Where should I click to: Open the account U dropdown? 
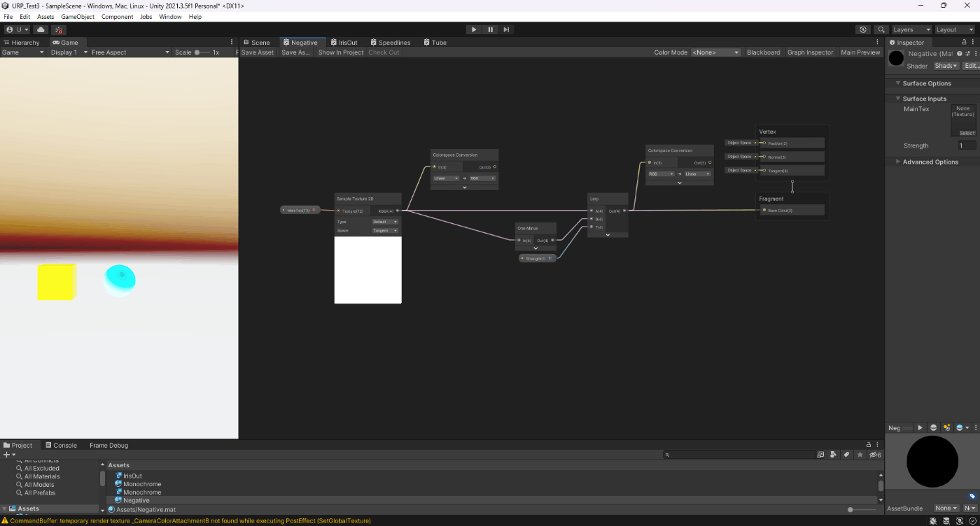tap(17, 30)
